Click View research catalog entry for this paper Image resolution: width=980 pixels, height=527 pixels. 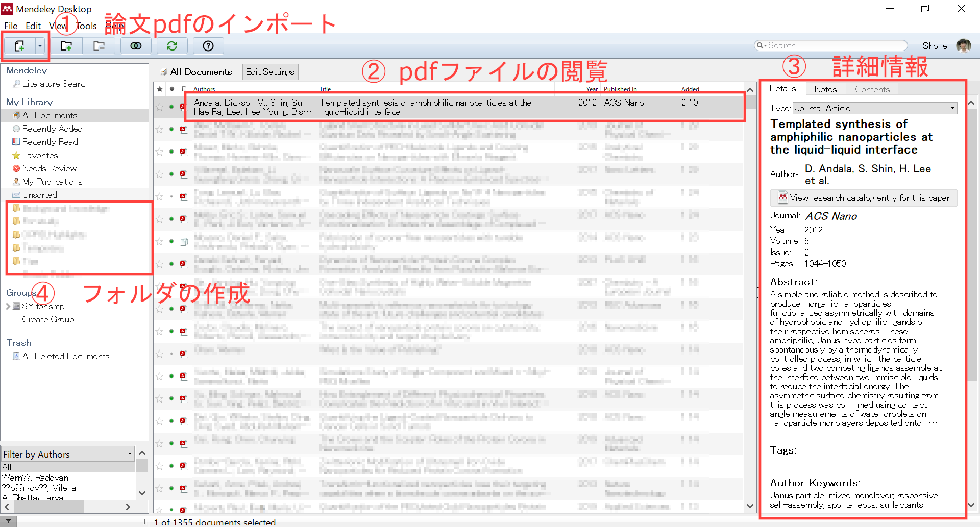(864, 198)
